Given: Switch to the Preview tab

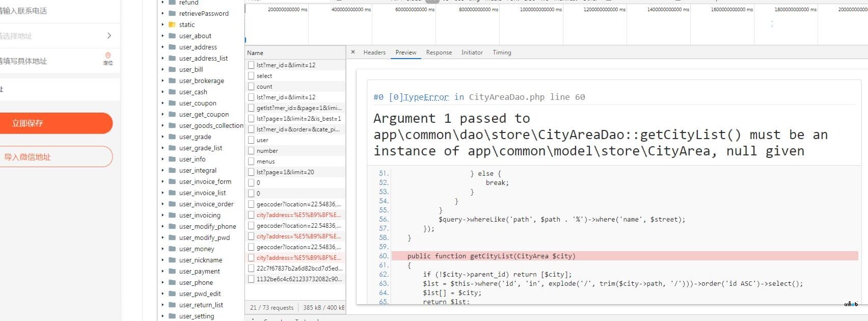Looking at the screenshot, I should click(x=406, y=52).
